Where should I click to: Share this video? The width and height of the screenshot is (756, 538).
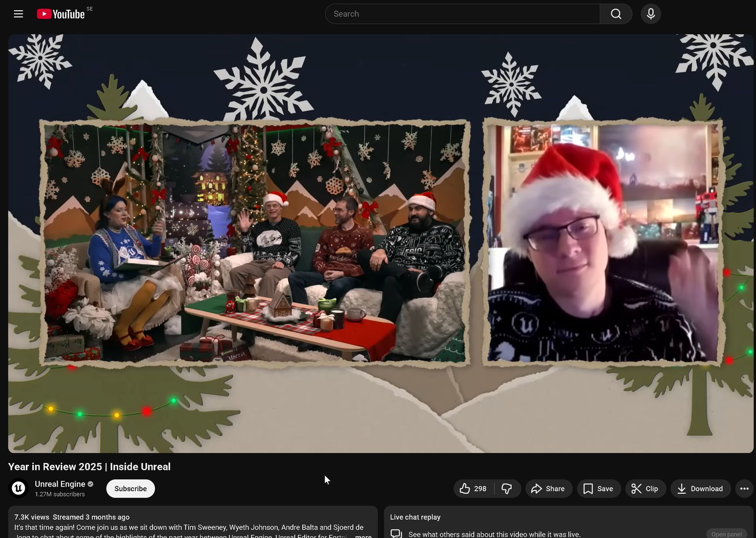548,488
